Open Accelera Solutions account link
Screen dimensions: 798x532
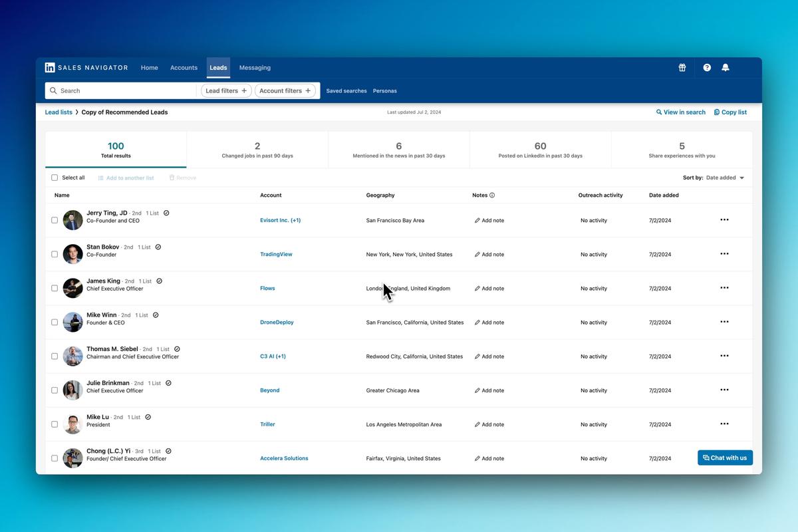pos(284,458)
